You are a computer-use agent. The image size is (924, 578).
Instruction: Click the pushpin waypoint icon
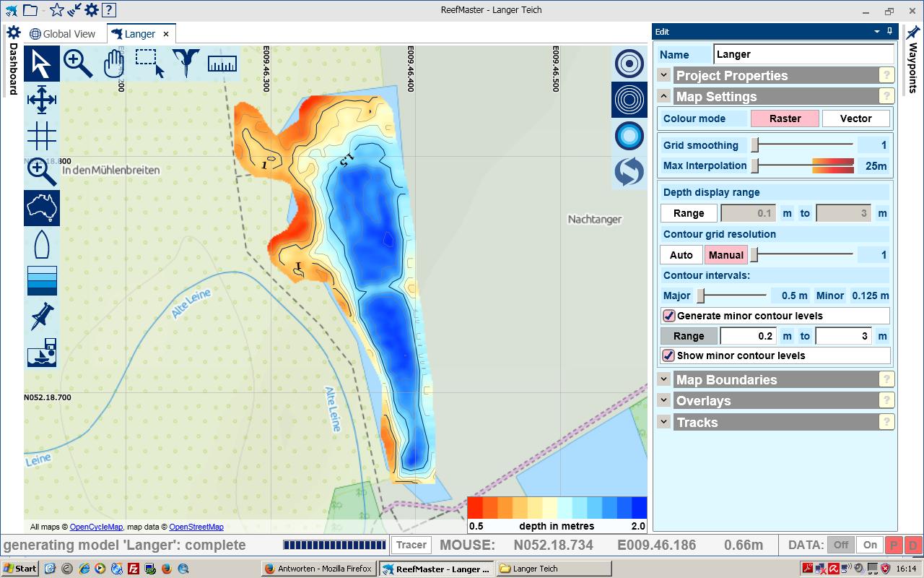(x=41, y=316)
